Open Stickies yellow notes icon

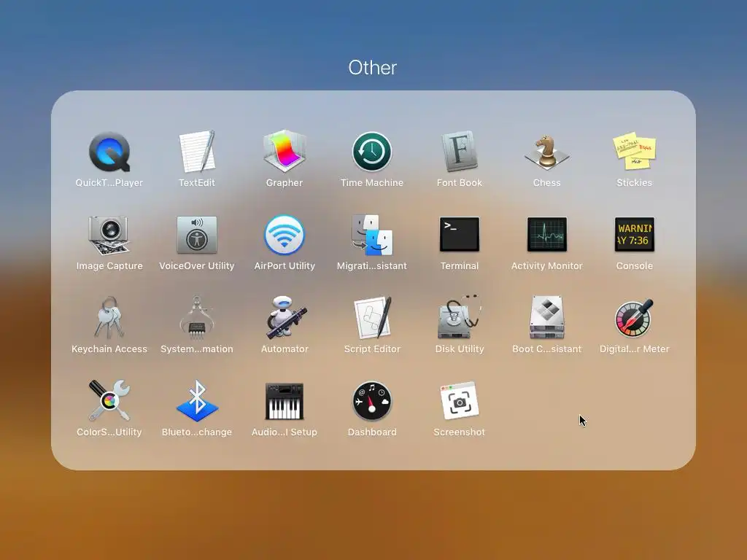[x=634, y=152]
